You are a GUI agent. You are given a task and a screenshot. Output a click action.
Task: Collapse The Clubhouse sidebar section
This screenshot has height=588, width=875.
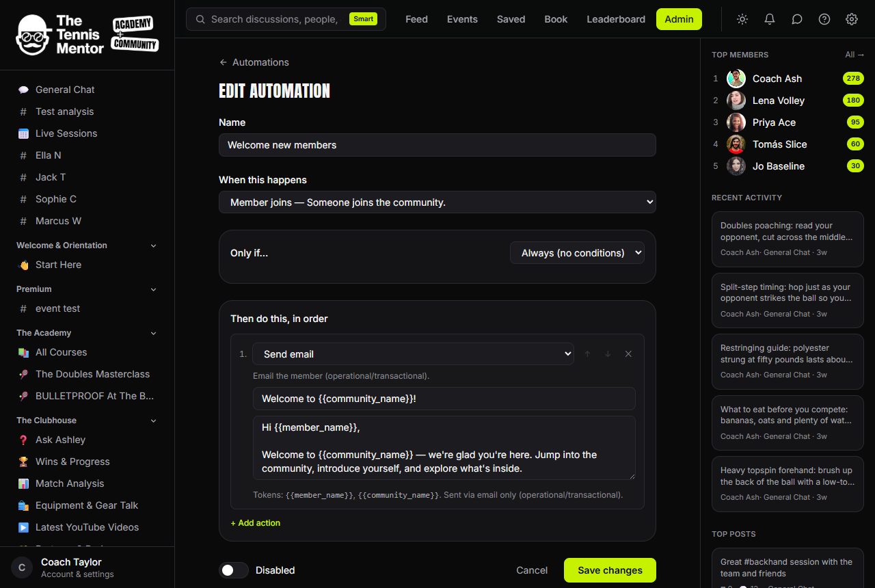coord(153,420)
